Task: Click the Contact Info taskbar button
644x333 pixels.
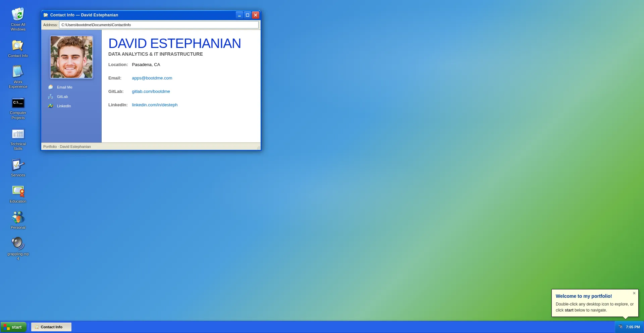Action: (51, 327)
